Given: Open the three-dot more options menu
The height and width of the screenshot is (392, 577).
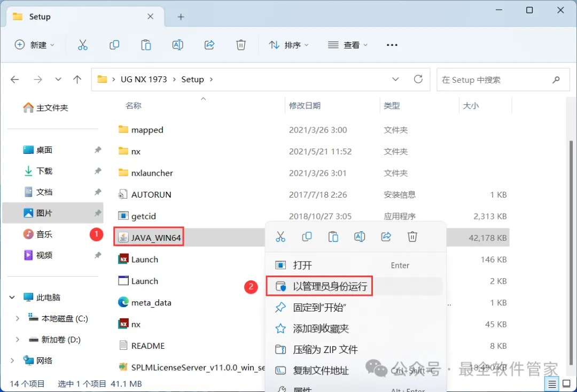Looking at the screenshot, I should [x=392, y=45].
